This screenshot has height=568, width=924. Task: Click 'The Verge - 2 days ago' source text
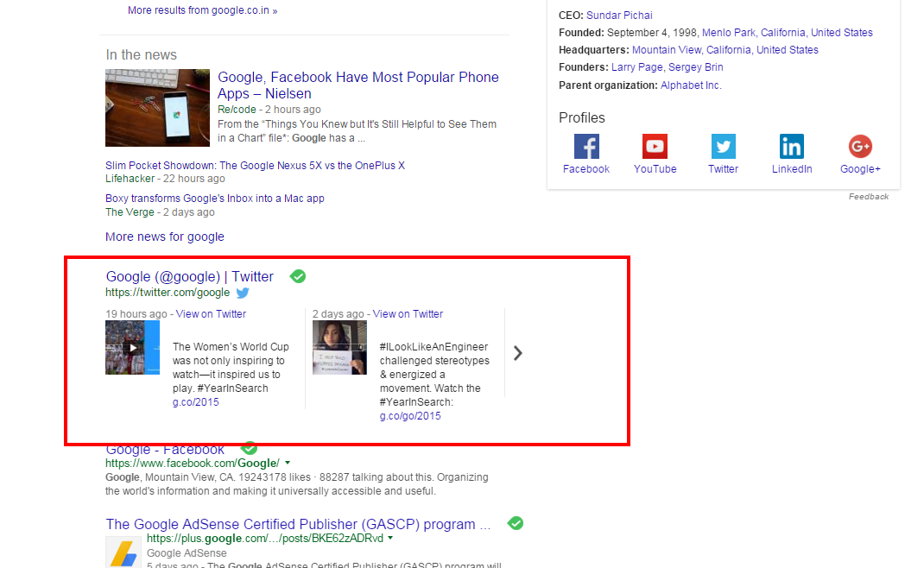pos(160,212)
